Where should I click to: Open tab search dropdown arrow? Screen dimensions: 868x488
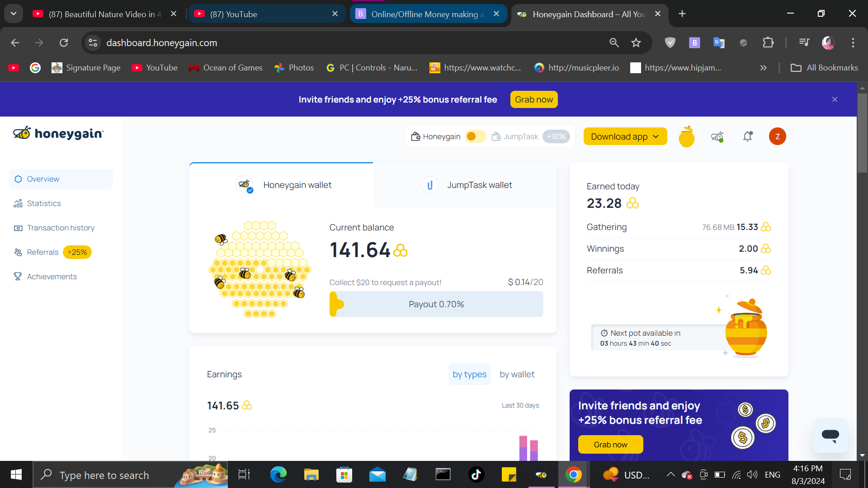pyautogui.click(x=14, y=14)
